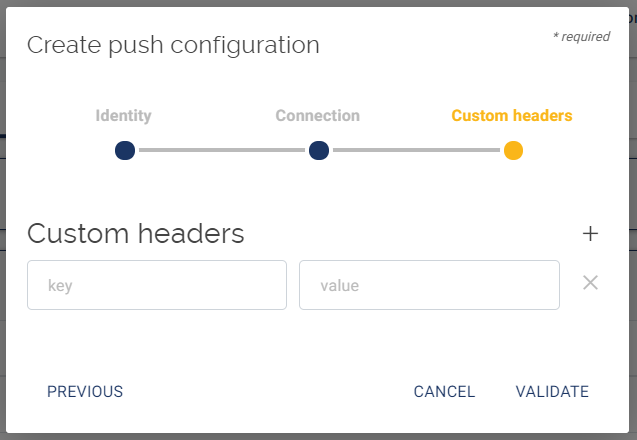637x440 pixels.
Task: Go to the Connection step label
Action: pos(318,116)
